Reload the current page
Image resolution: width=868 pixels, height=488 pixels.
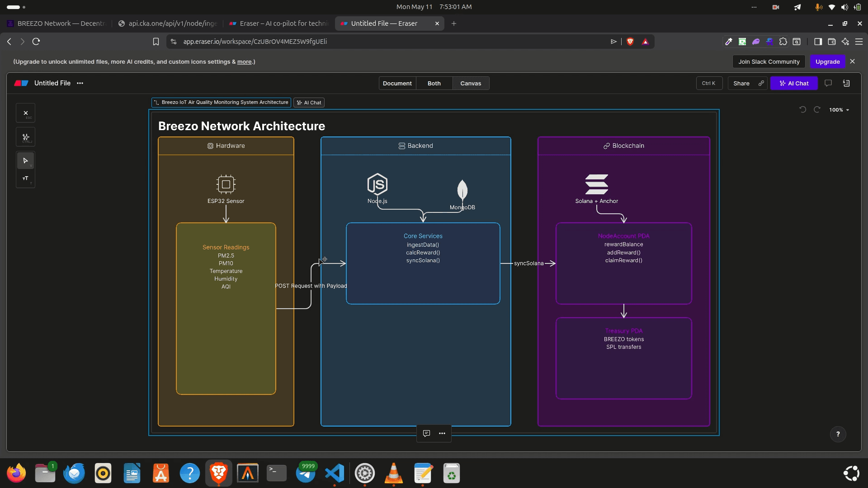[36, 42]
